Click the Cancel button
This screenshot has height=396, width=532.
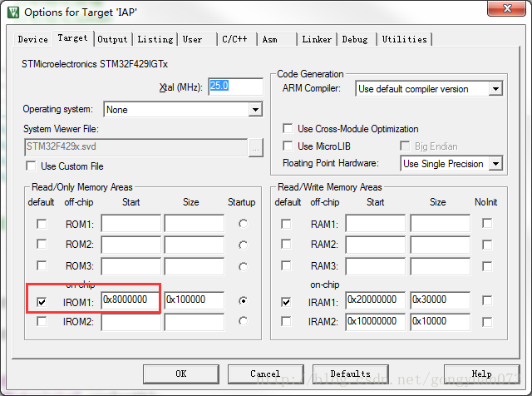click(266, 374)
